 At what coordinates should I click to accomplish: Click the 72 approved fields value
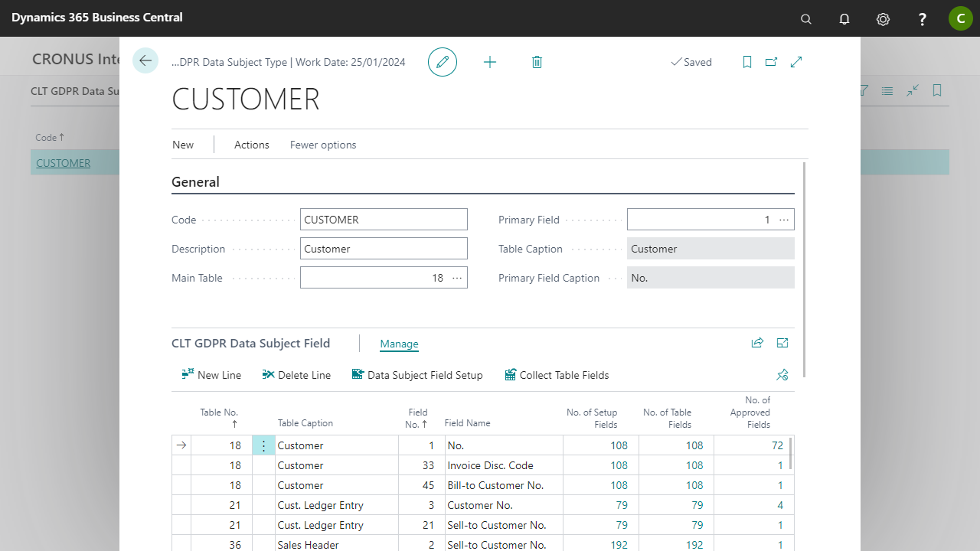pos(777,445)
